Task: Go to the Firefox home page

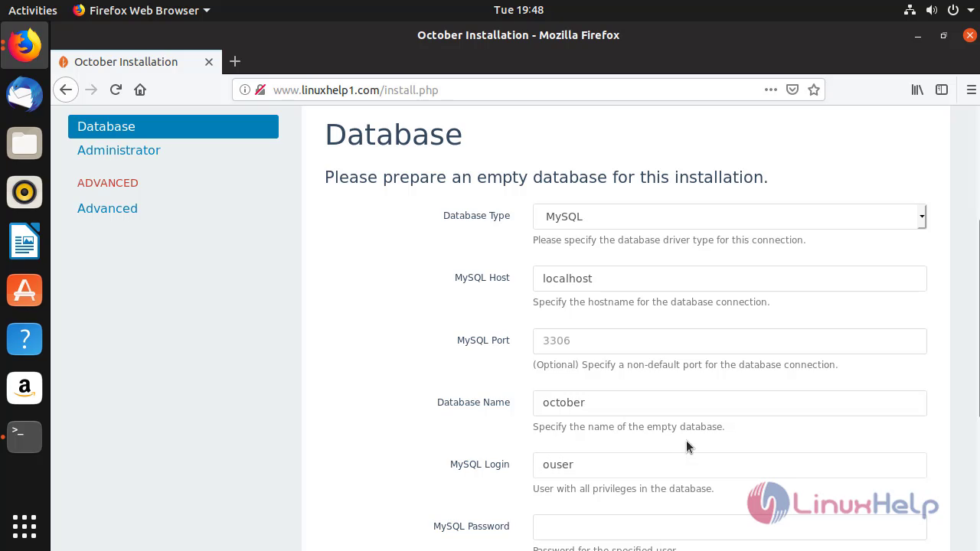Action: (x=140, y=90)
